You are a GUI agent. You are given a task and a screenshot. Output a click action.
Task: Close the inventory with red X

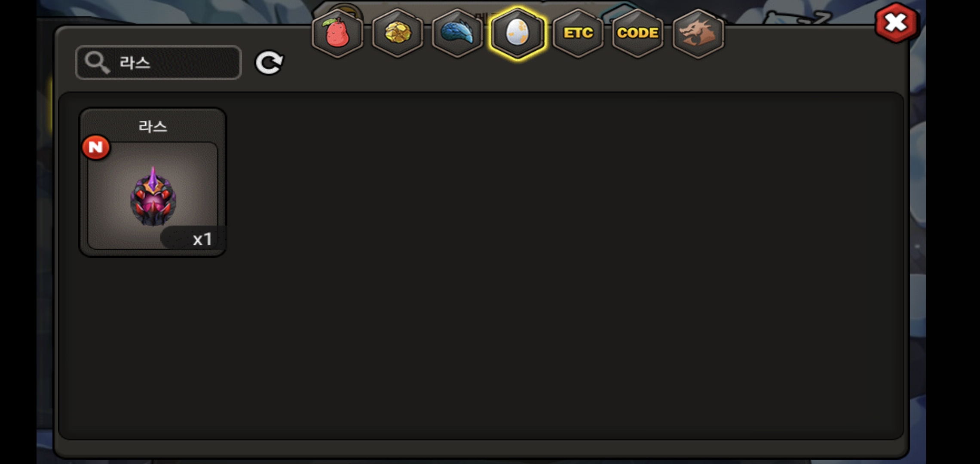(x=896, y=22)
